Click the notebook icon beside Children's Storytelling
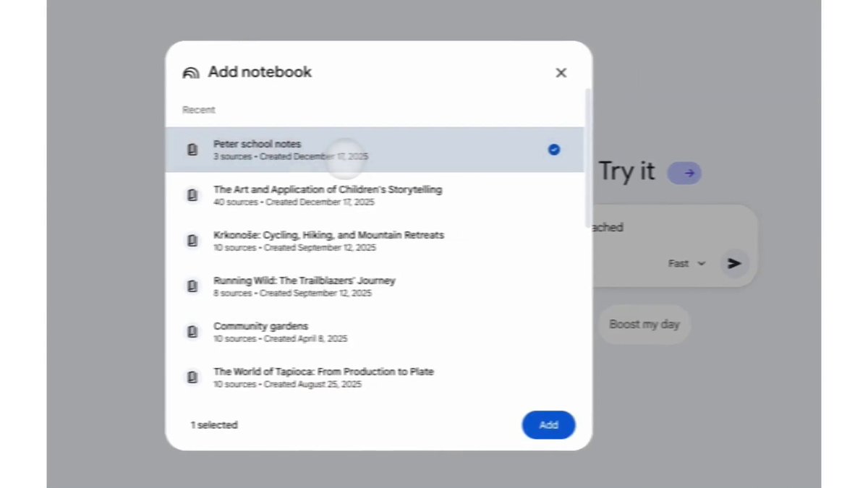 pyautogui.click(x=192, y=194)
